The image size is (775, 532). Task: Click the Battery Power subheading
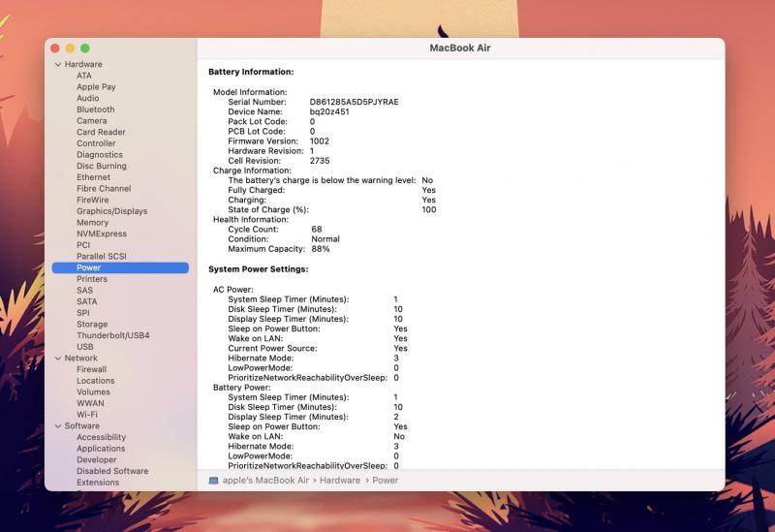point(241,388)
